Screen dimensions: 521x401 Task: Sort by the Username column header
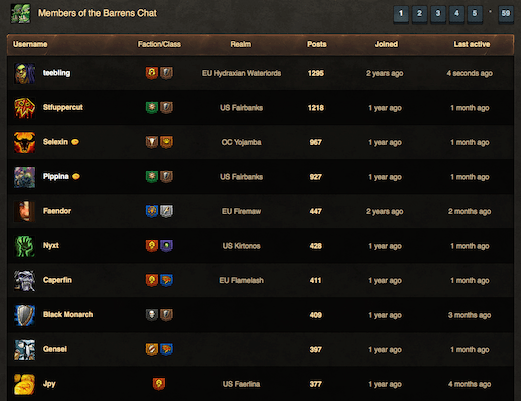coord(30,44)
